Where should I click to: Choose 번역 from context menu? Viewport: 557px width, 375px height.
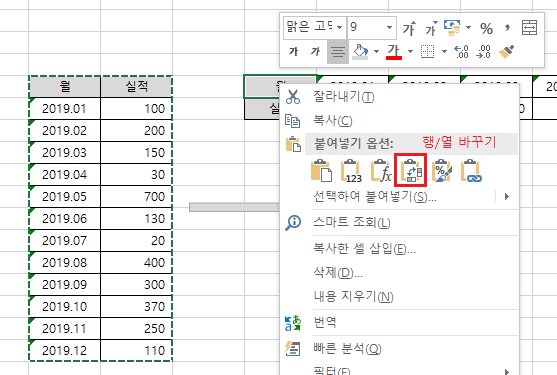325,322
